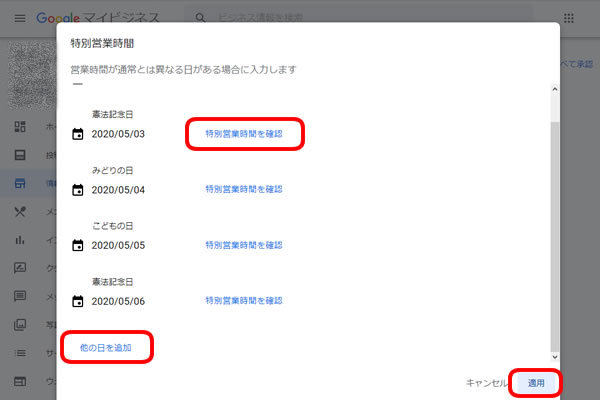The width and height of the screenshot is (600, 400).
Task: Confirm special hours for 憲法記念日 2020/05/03
Action: [x=244, y=133]
